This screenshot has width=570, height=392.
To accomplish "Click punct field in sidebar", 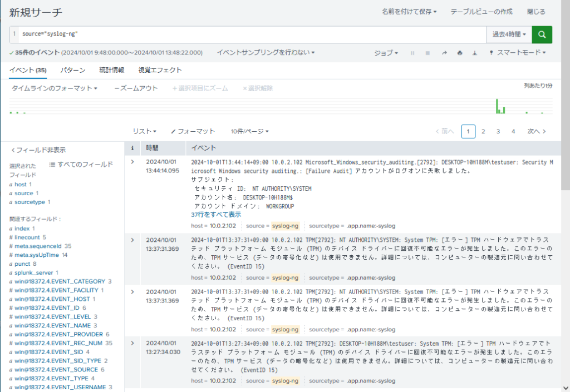I will tap(22, 264).
